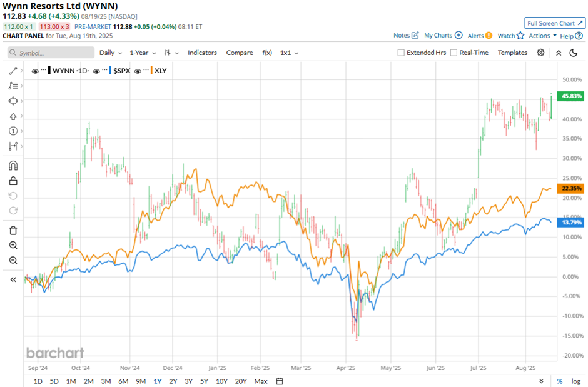Viewport: 588px width, 387px height.
Task: Click the orange XLY color bar in legend
Action: point(151,71)
